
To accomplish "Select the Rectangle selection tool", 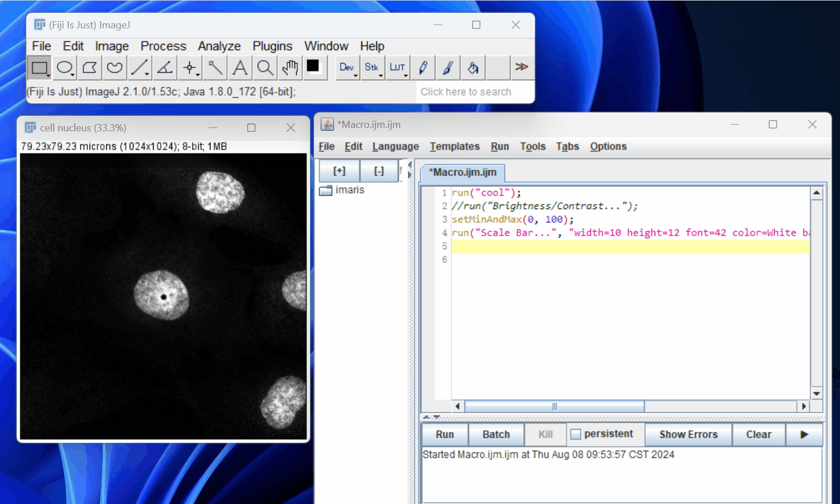I will point(40,68).
